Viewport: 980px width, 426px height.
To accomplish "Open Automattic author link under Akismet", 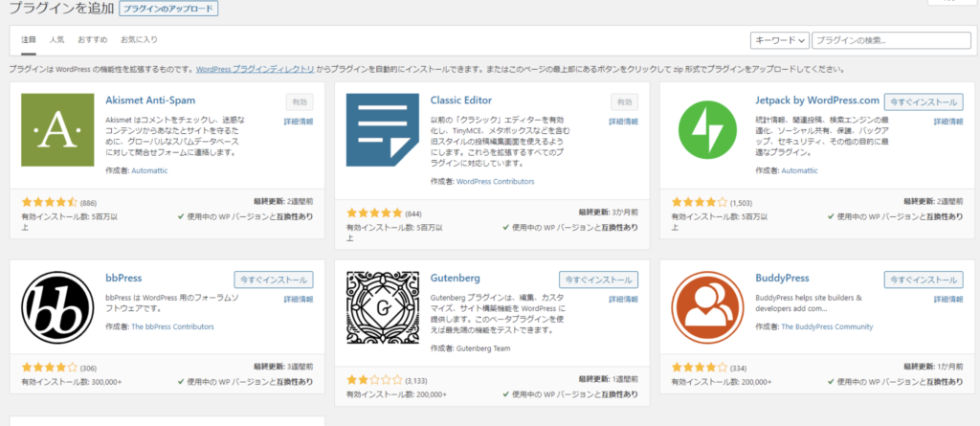I will pyautogui.click(x=149, y=170).
